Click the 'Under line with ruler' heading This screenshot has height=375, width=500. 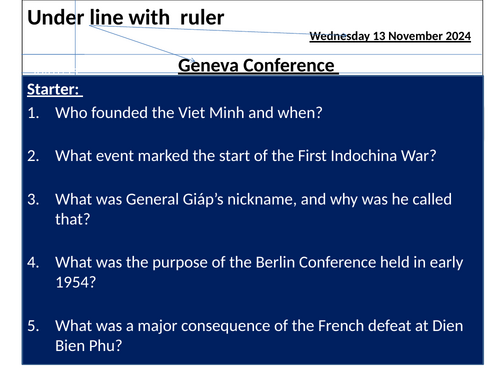point(125,17)
